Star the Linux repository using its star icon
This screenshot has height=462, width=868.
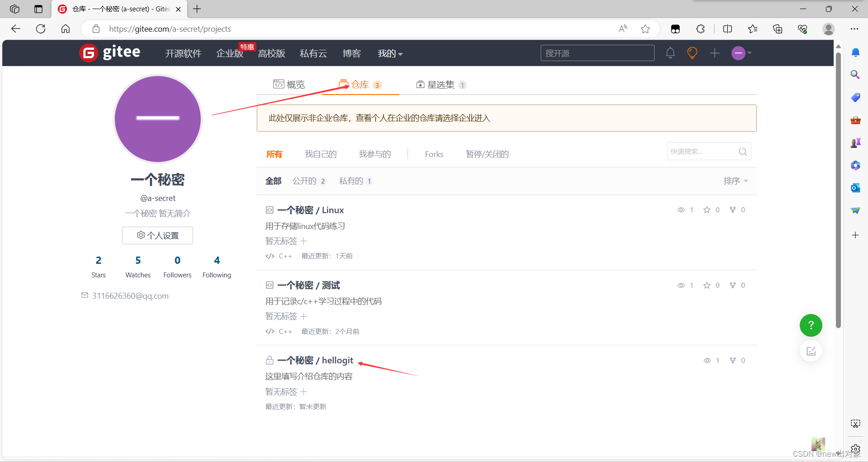[708, 210]
